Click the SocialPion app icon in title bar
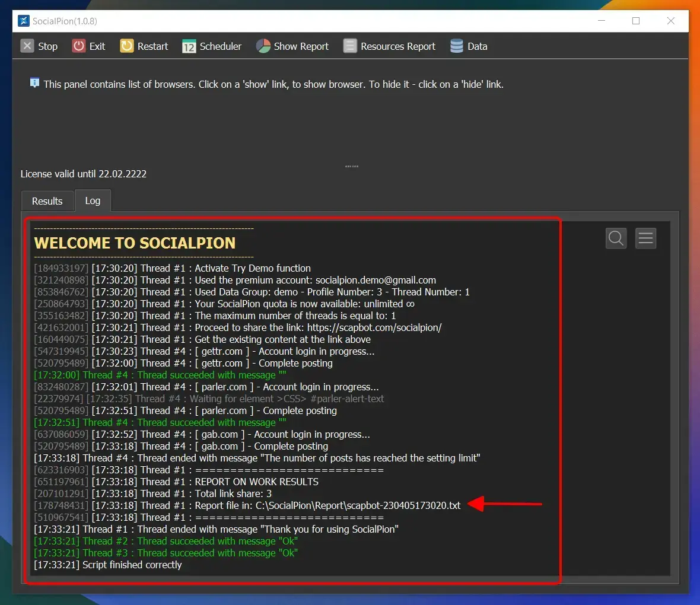This screenshot has height=605, width=700. pyautogui.click(x=24, y=21)
